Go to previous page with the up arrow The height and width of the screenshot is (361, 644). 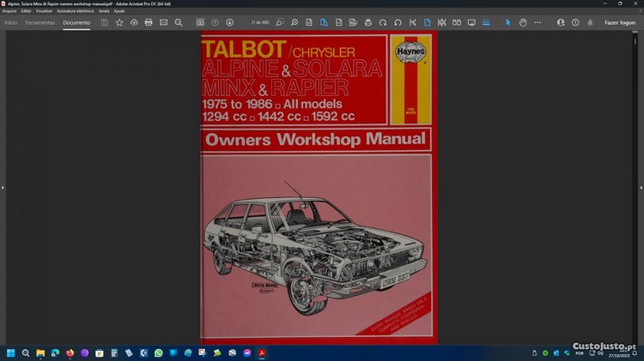pyautogui.click(x=215, y=22)
